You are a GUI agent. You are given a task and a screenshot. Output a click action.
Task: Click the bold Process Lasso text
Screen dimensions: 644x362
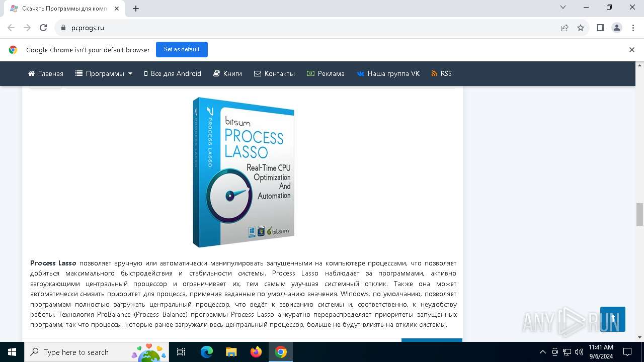53,263
